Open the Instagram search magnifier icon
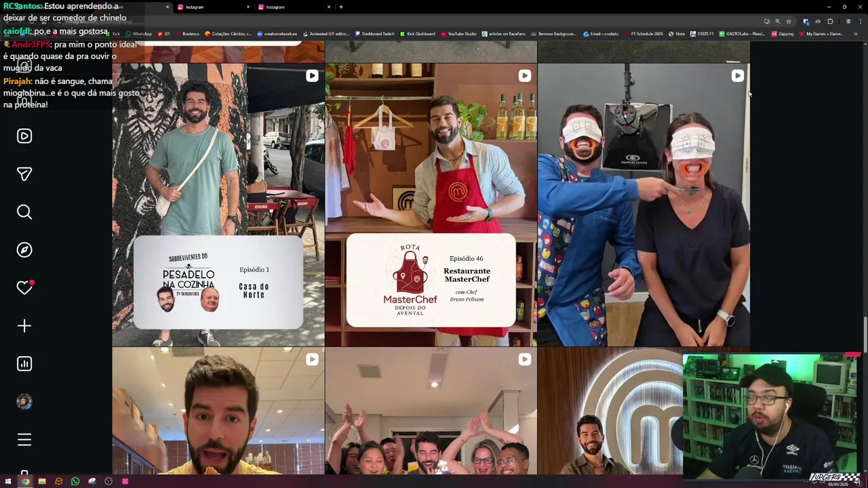Image resolution: width=868 pixels, height=488 pixels. 24,212
